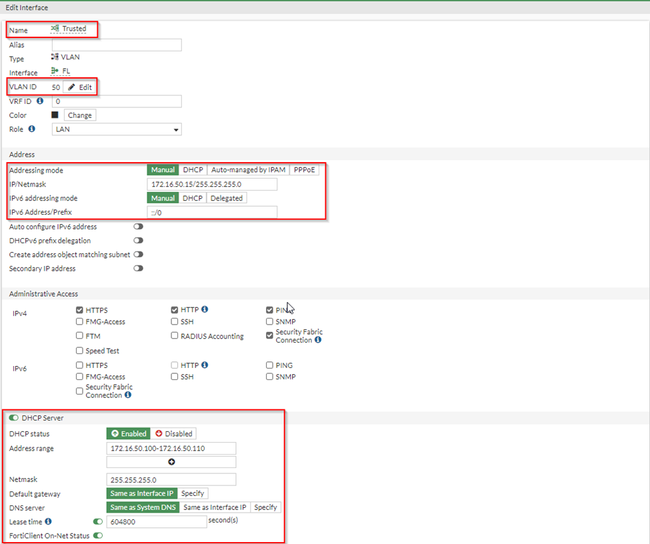Screen dimensions: 650x544
Task: Edit the VLAN ID
Action: pyautogui.click(x=80, y=87)
